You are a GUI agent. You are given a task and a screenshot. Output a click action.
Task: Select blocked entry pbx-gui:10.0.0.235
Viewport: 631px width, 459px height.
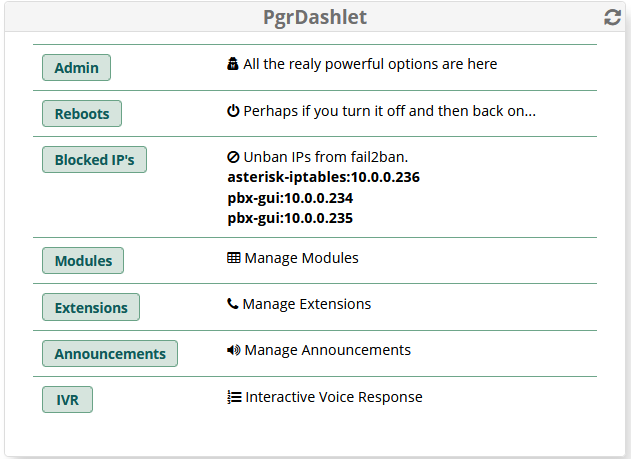pyautogui.click(x=290, y=218)
